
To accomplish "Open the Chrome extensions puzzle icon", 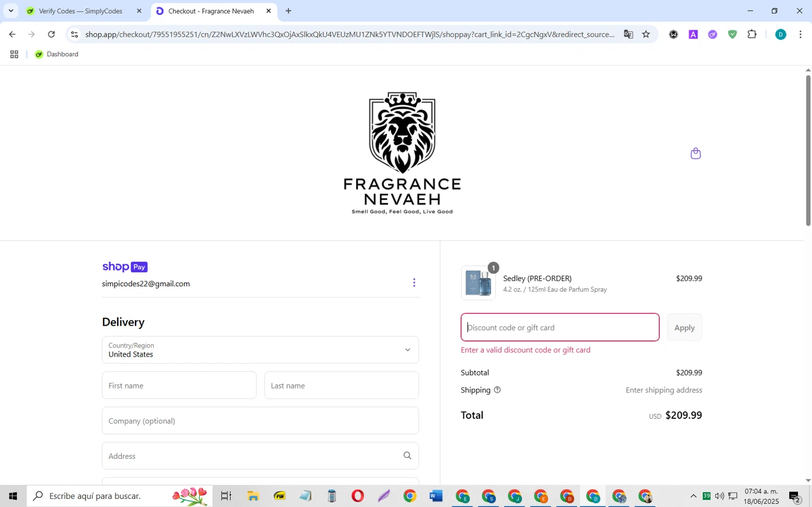I will point(752,34).
